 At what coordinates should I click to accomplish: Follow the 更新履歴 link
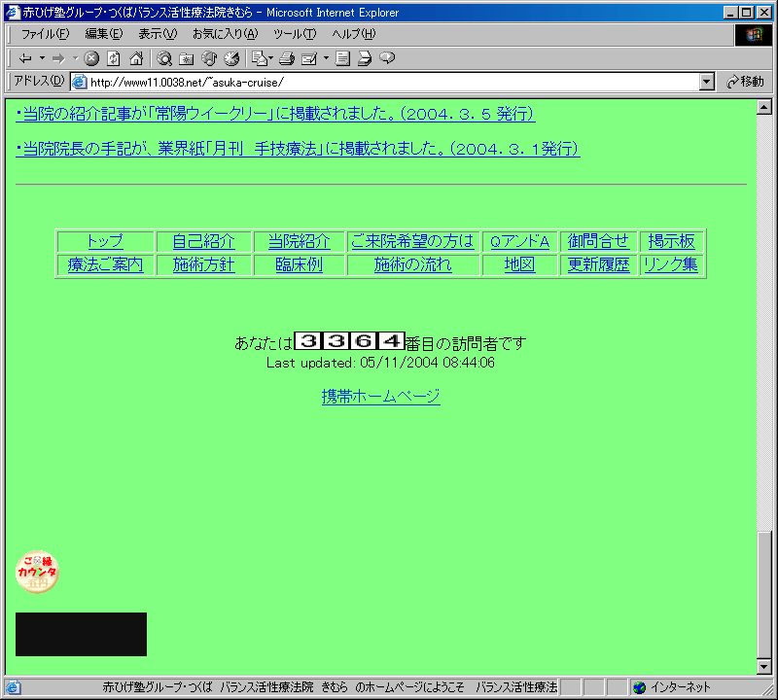598,264
